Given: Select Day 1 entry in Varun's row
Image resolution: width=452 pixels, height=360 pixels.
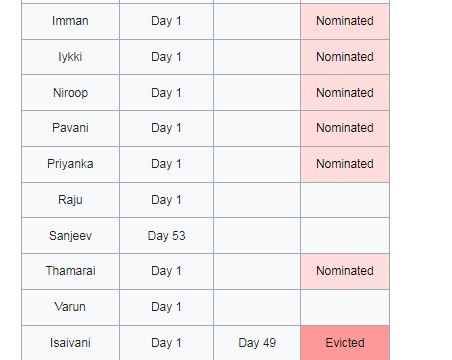Looking at the screenshot, I should click(166, 307).
